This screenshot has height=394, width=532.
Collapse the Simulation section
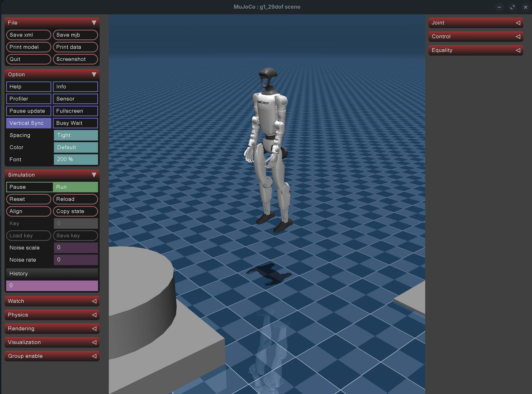(52, 175)
